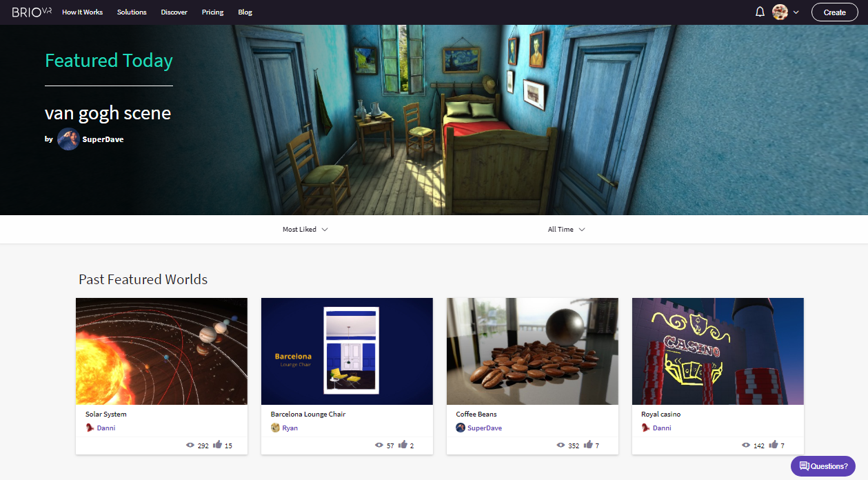Open Danni's profile under Royal casino

click(x=662, y=428)
